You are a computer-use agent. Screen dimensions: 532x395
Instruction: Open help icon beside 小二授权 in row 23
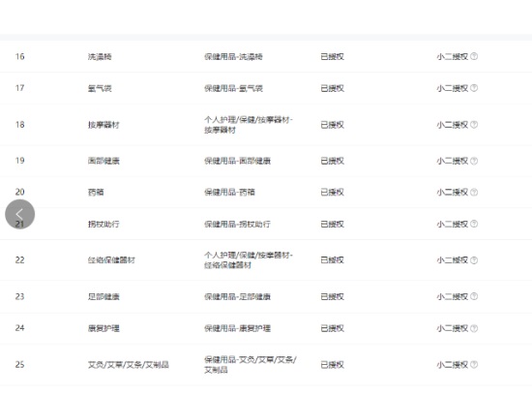click(474, 296)
